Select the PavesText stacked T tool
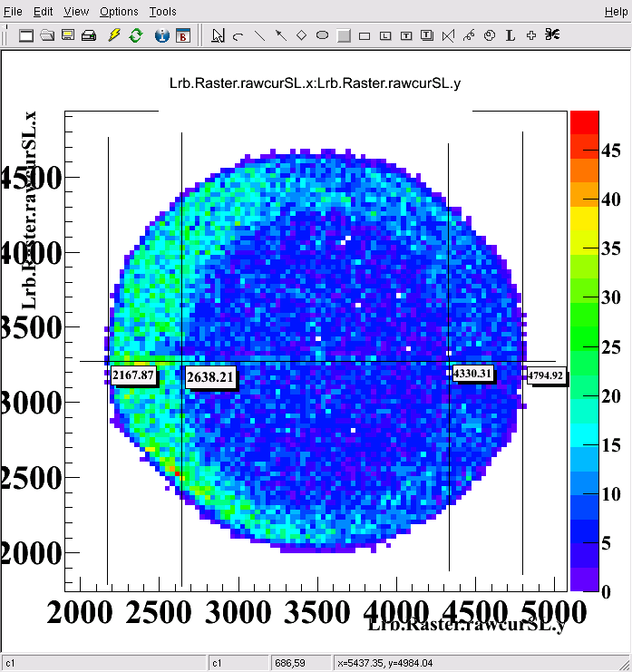The image size is (632, 672). [427, 35]
